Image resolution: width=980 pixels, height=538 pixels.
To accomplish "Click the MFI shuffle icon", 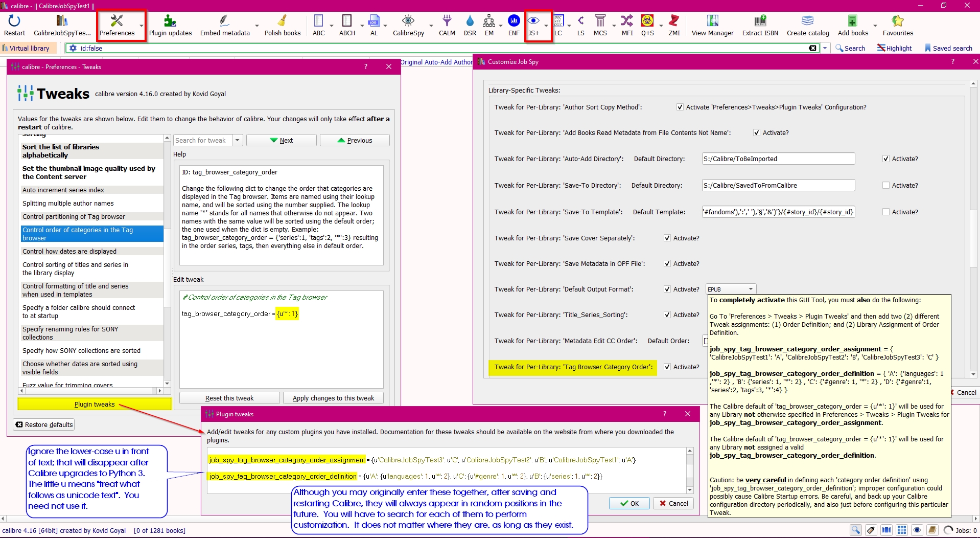I will [627, 26].
